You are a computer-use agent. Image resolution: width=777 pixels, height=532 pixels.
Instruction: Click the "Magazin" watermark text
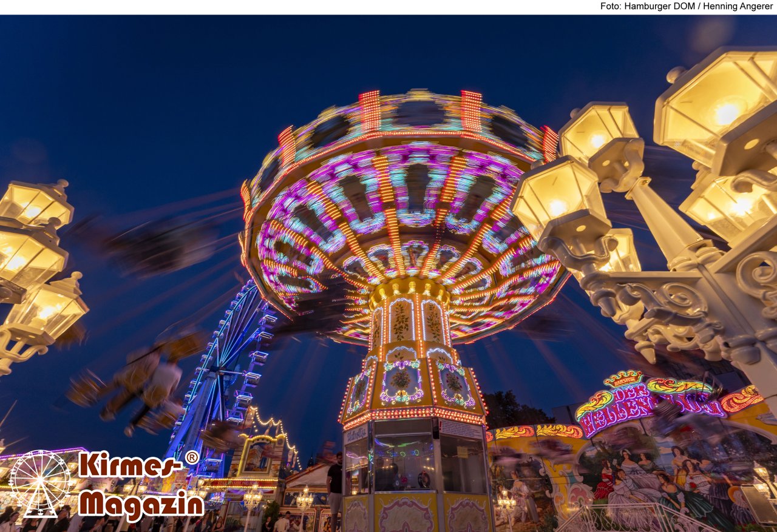(141, 505)
